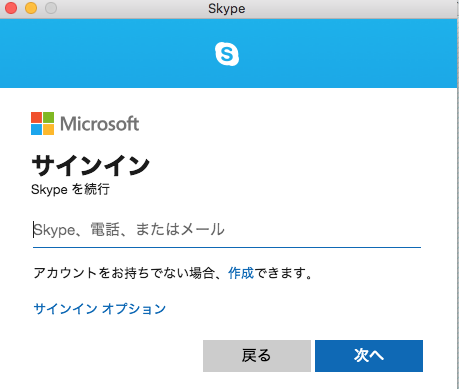The height and width of the screenshot is (389, 459).
Task: Close the Skype window with red button
Action: click(11, 8)
